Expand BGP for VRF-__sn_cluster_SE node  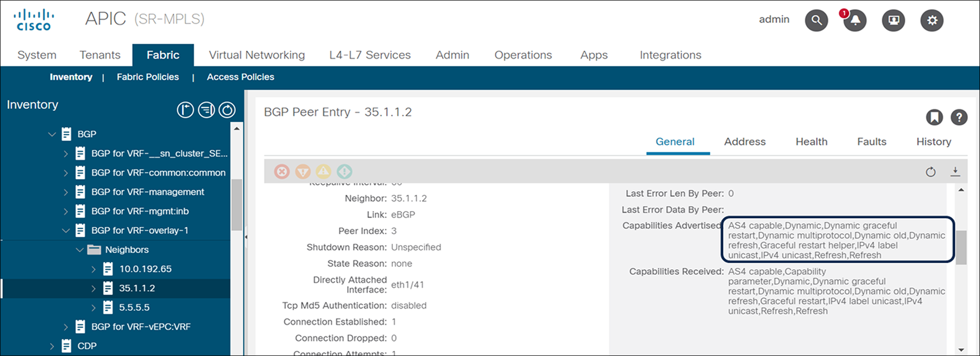[66, 153]
